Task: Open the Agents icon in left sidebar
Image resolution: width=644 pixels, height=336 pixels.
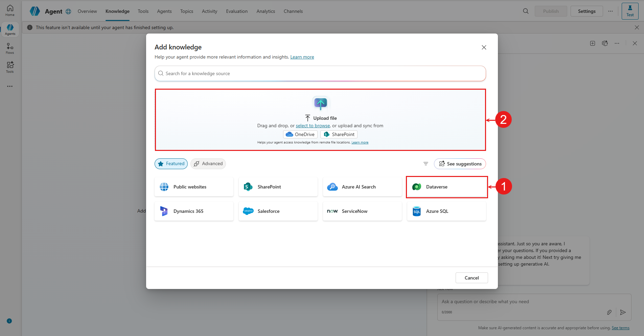Action: click(10, 29)
